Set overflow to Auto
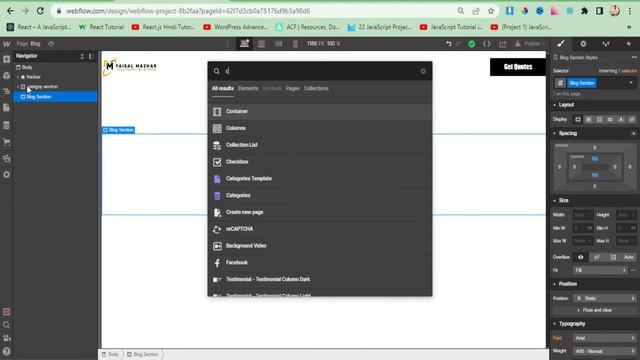Image resolution: width=640 pixels, height=360 pixels. coord(629,258)
